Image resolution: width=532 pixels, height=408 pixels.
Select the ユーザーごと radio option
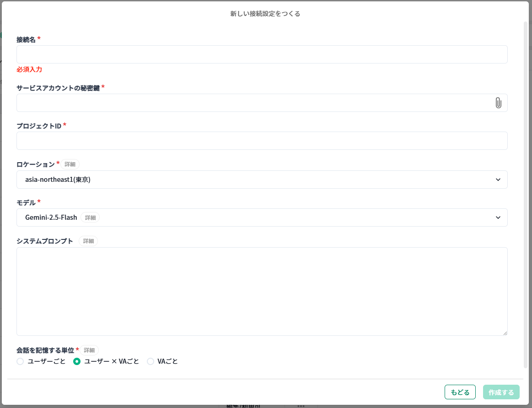(x=20, y=361)
